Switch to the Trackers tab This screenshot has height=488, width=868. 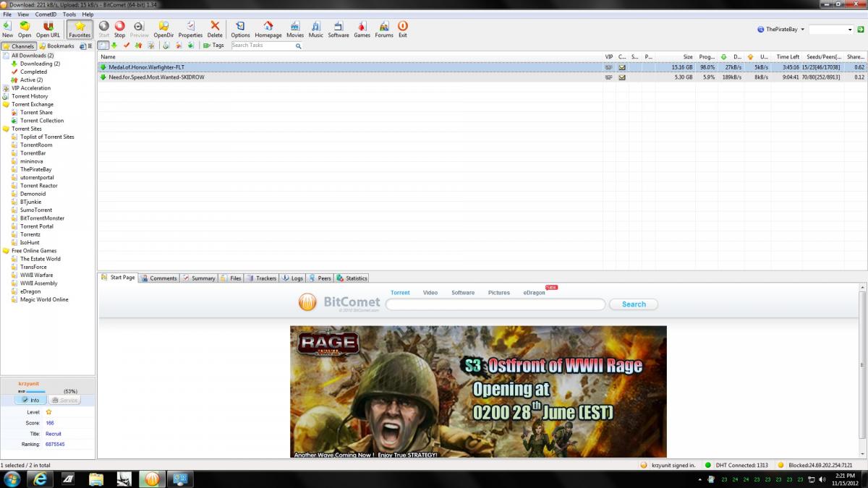[x=262, y=278]
